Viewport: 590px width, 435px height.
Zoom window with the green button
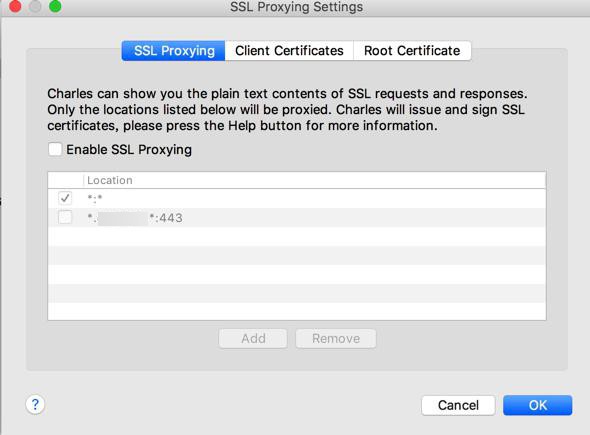click(55, 6)
